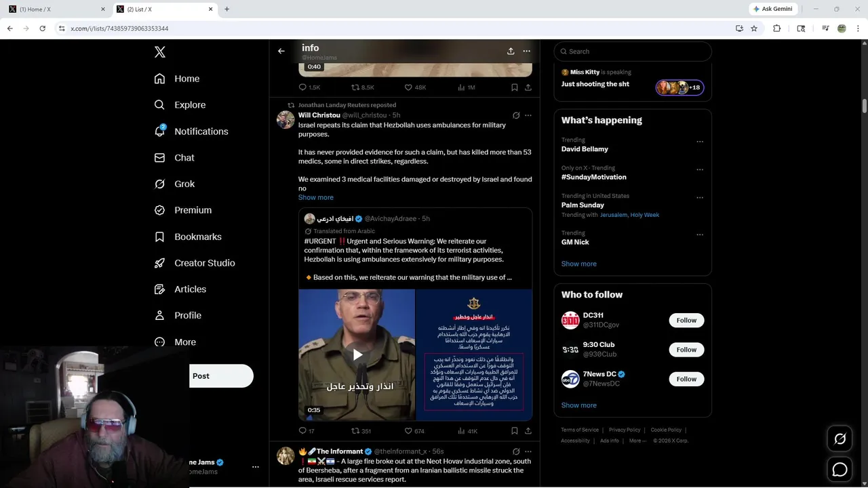The height and width of the screenshot is (488, 868).
Task: Open the floating chat messages button
Action: 840,469
